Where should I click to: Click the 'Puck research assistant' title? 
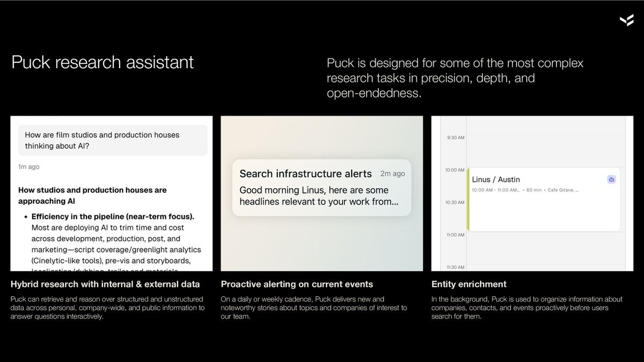tap(103, 62)
